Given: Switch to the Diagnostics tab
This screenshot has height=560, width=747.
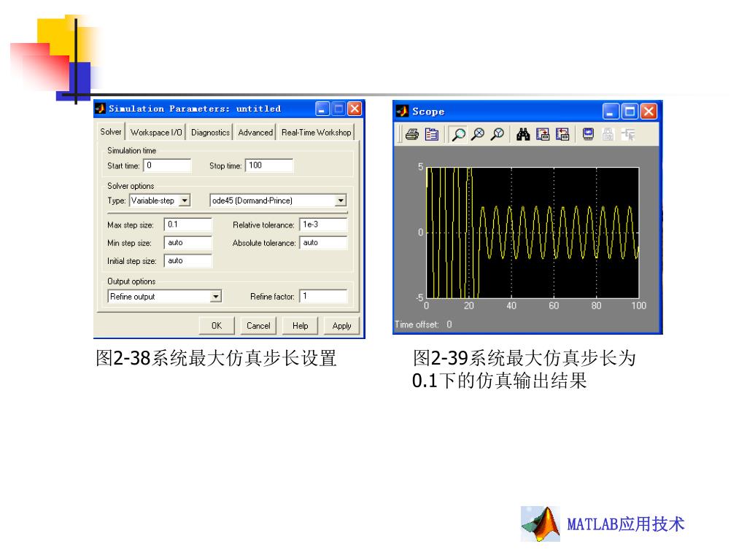Looking at the screenshot, I should [x=210, y=133].
